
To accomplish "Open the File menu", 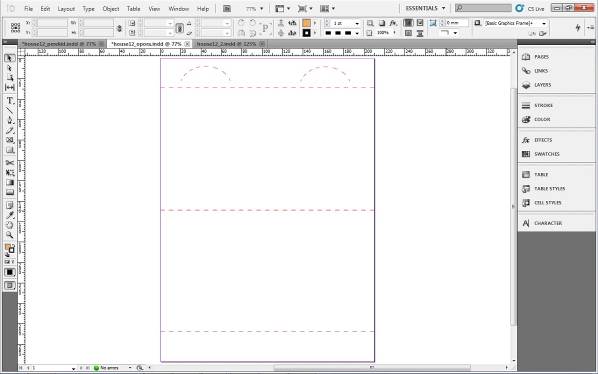I will [29, 8].
